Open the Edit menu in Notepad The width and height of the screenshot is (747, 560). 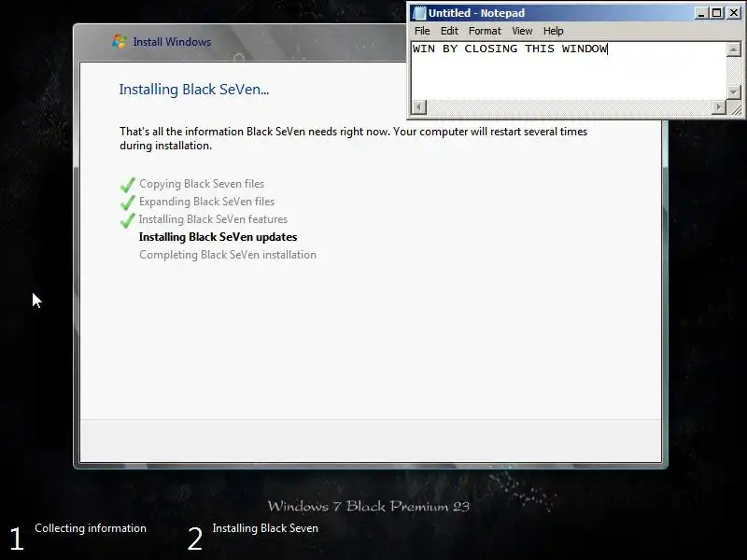(449, 31)
